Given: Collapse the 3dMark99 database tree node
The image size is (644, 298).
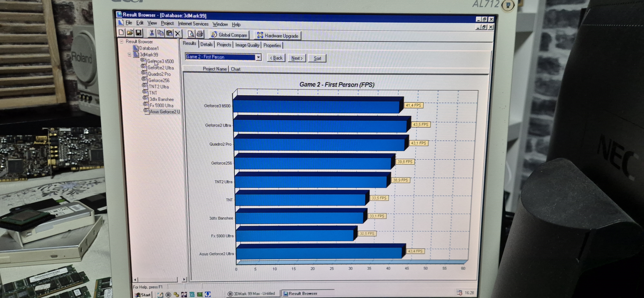Looking at the screenshot, I should pyautogui.click(x=129, y=55).
